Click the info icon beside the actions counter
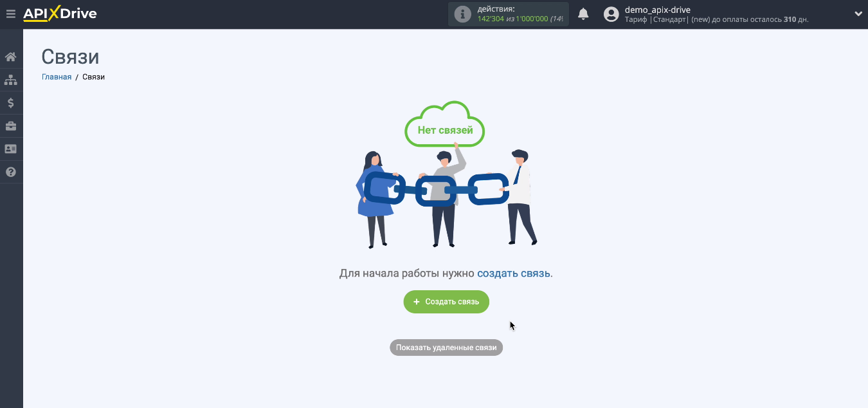This screenshot has height=408, width=868. click(x=462, y=14)
